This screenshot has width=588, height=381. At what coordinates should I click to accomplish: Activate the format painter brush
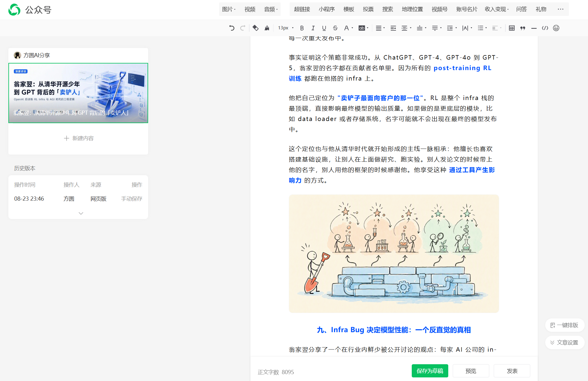tap(267, 28)
